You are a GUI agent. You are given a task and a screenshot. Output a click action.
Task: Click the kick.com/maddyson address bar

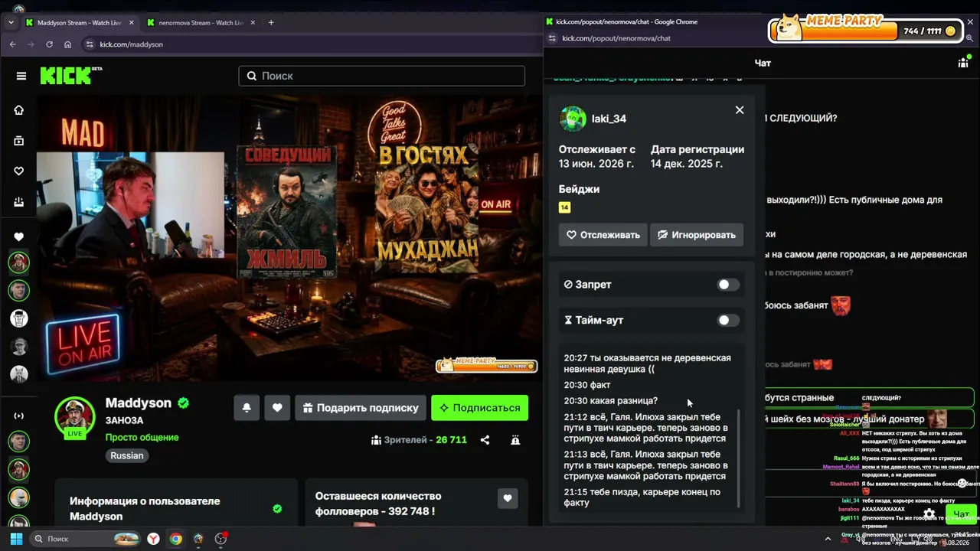[306, 44]
